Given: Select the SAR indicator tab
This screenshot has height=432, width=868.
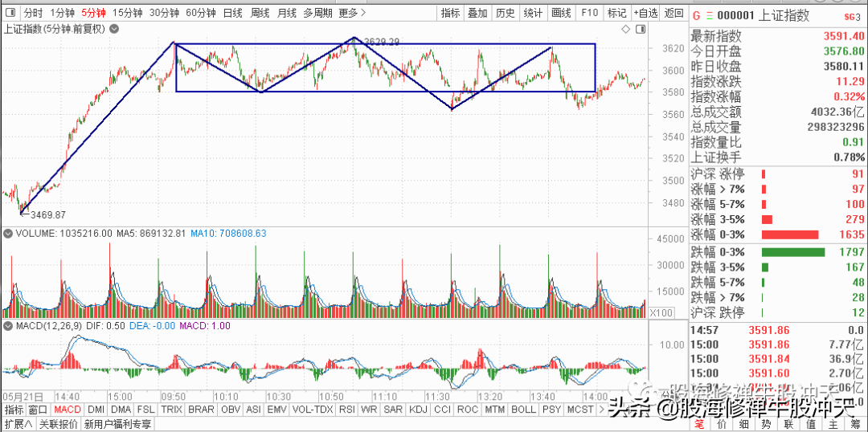Looking at the screenshot, I should 393,410.
